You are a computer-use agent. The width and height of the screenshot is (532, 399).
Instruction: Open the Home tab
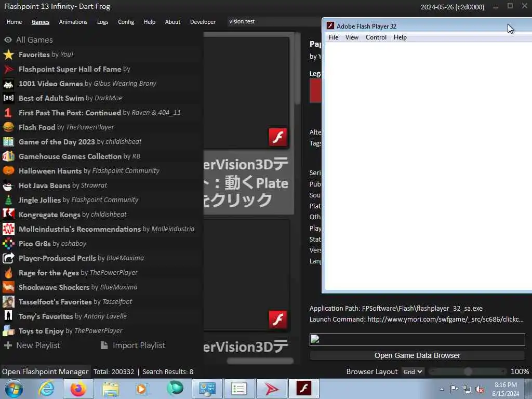14,22
